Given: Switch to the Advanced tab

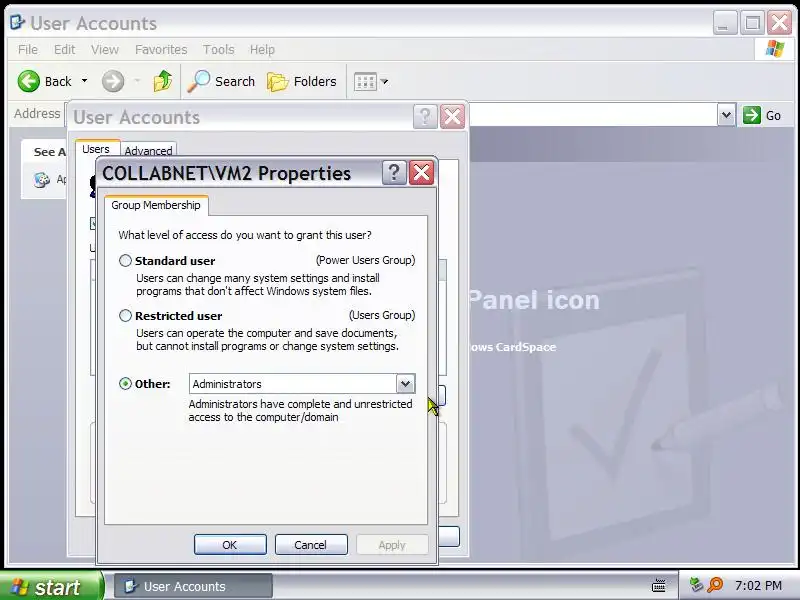Looking at the screenshot, I should [148, 151].
